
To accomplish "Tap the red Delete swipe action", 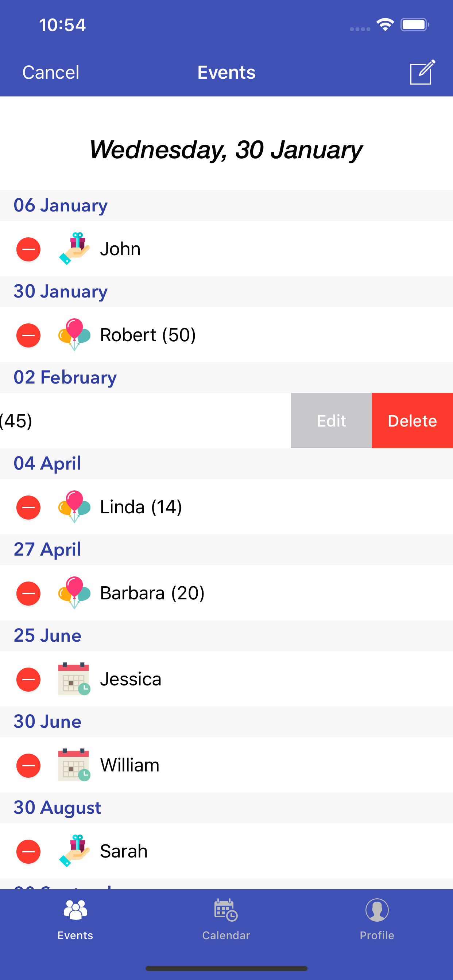I will coord(412,420).
